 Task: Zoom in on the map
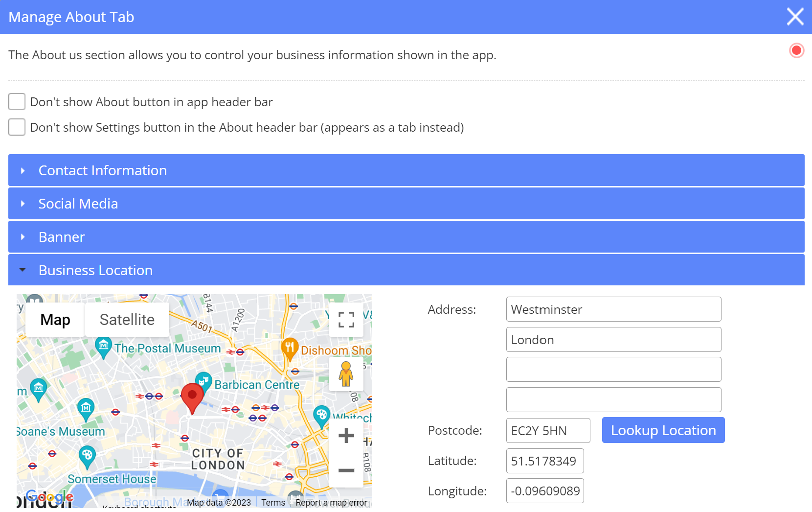[x=346, y=435]
